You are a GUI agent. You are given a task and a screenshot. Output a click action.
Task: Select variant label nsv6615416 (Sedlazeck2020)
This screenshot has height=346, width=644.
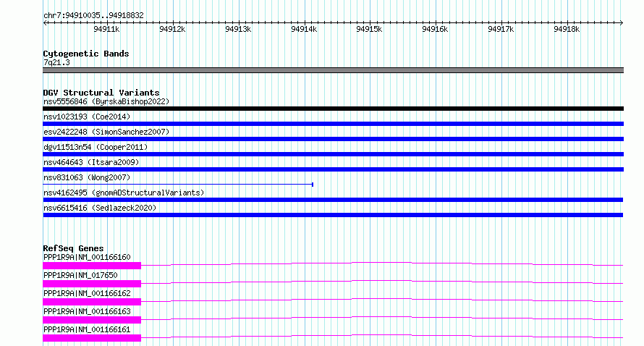click(100, 208)
